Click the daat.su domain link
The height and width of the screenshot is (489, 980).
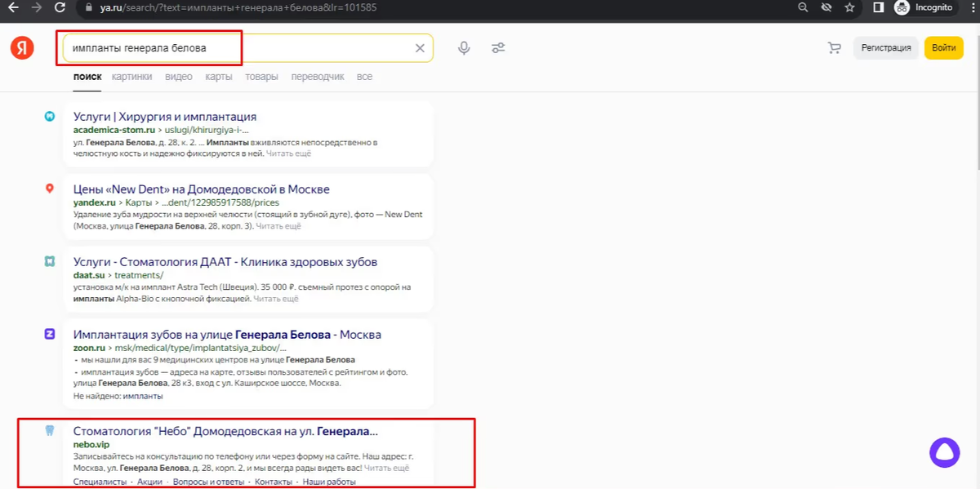tap(89, 275)
